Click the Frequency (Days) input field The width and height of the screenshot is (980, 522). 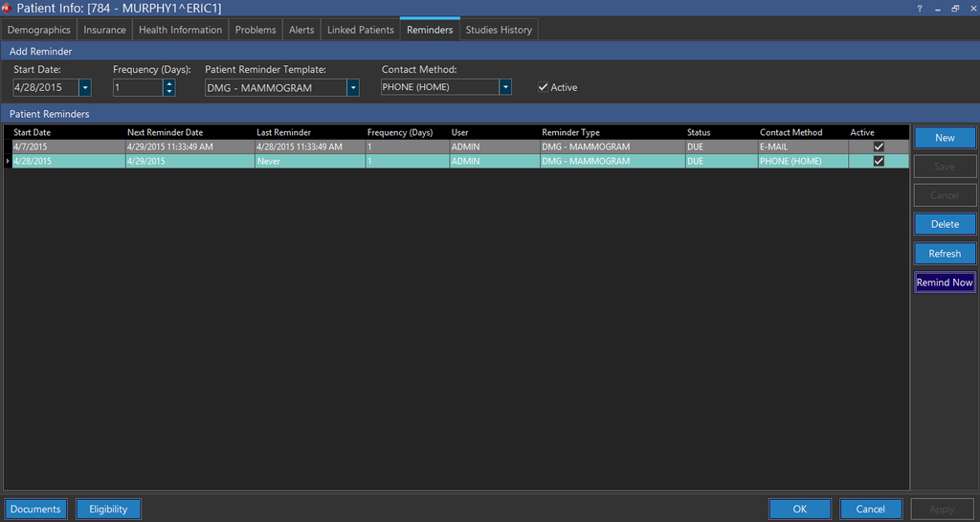(x=137, y=87)
